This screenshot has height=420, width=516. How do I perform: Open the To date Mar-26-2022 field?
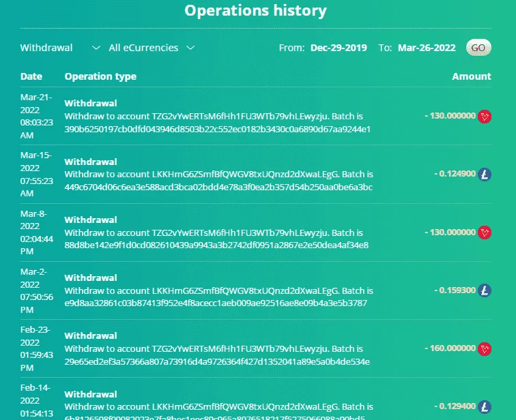(427, 48)
